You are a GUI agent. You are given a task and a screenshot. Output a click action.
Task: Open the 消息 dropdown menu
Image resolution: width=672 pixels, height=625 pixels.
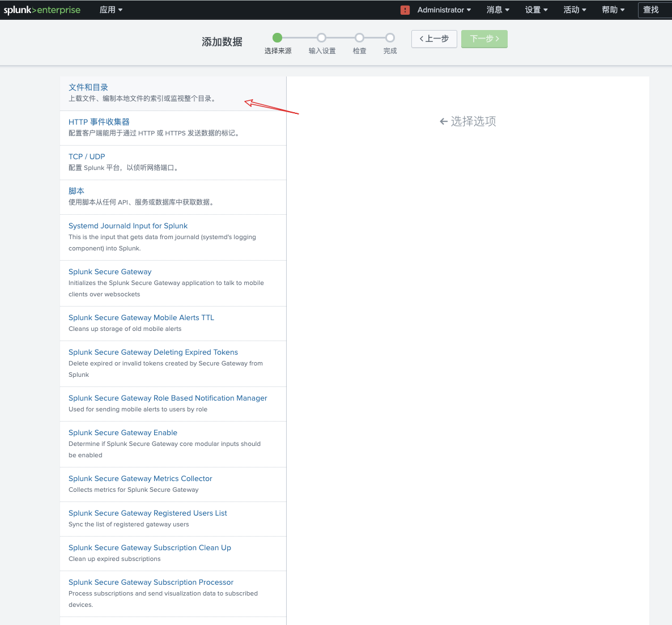click(x=498, y=10)
